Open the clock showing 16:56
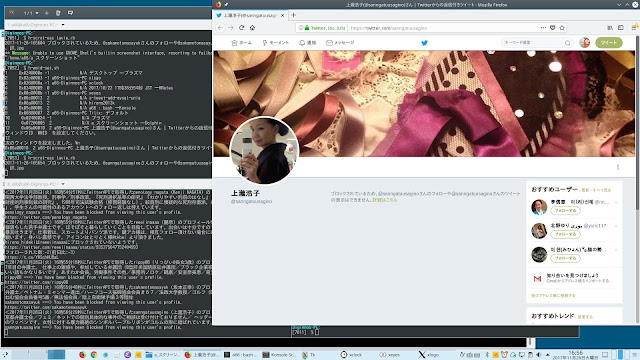Viewport: 640px width, 360px height. pyautogui.click(x=575, y=355)
